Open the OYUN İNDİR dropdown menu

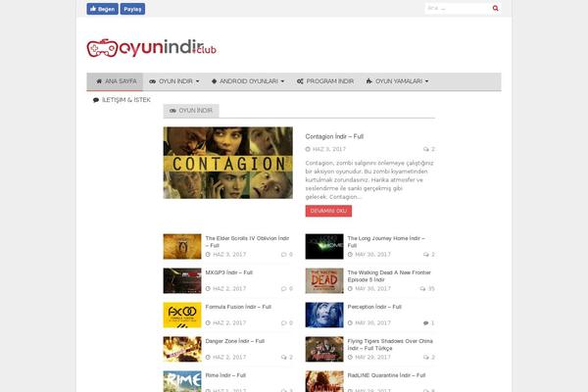point(174,81)
